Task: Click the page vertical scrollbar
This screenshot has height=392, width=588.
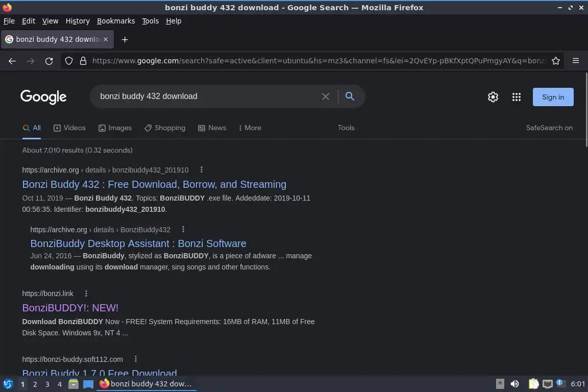Action: tap(586, 110)
